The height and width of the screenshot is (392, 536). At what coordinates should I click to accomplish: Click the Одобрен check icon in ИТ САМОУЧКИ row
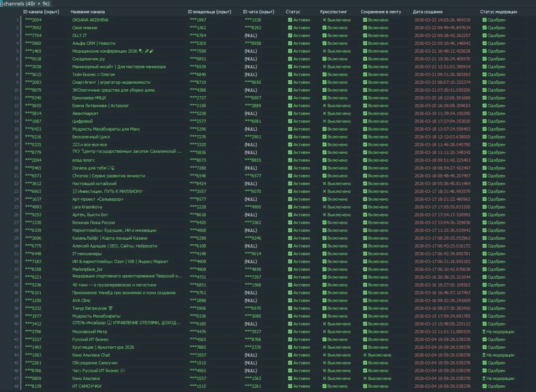484,386
